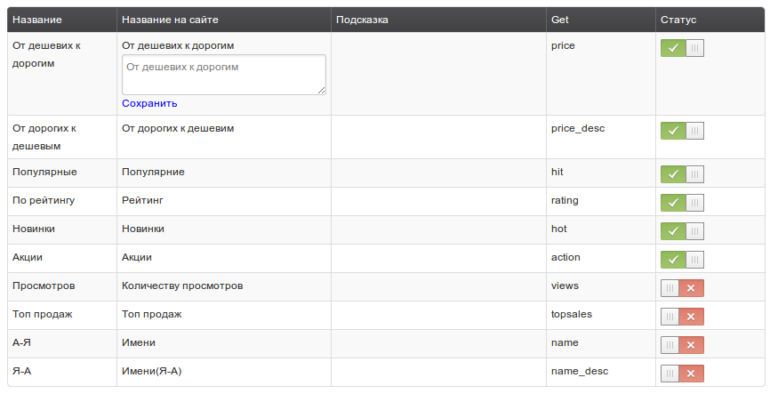770x394 pixels.
Task: Edit site name 'Популярние' cell
Action: click(153, 172)
